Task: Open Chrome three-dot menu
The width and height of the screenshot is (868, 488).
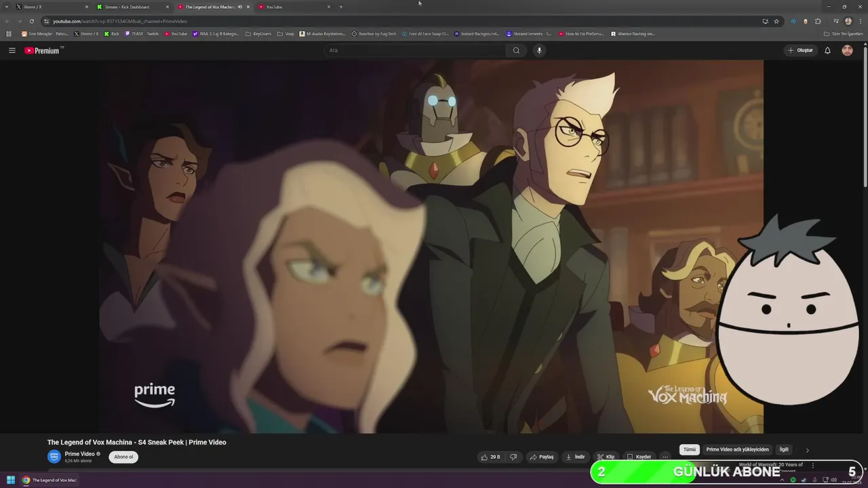Action: pyautogui.click(x=859, y=21)
